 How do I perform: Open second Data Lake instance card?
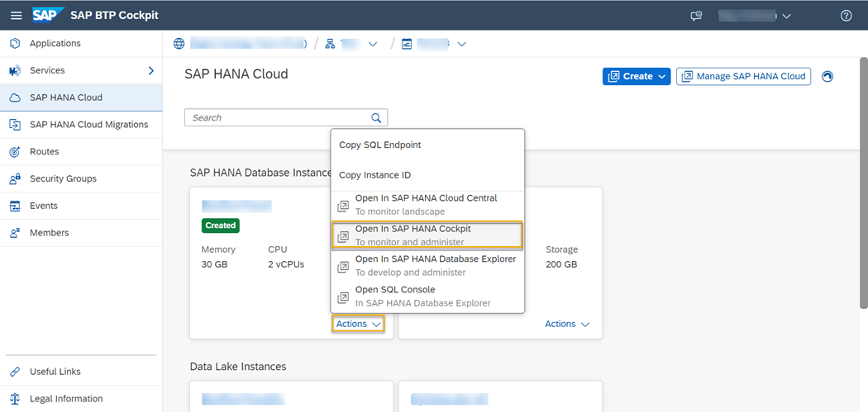(x=500, y=396)
